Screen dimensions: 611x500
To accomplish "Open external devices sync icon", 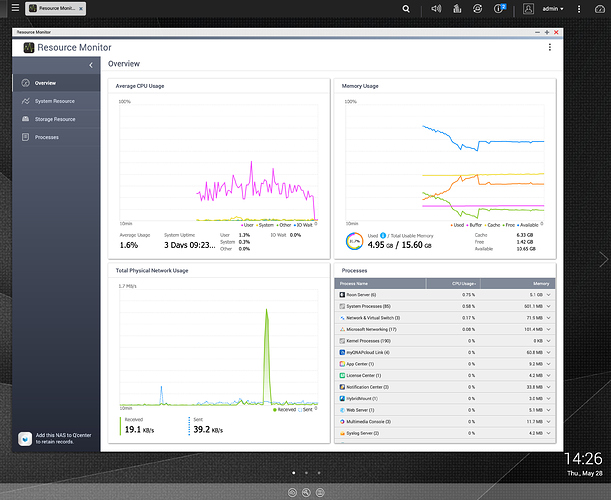I will [x=477, y=9].
